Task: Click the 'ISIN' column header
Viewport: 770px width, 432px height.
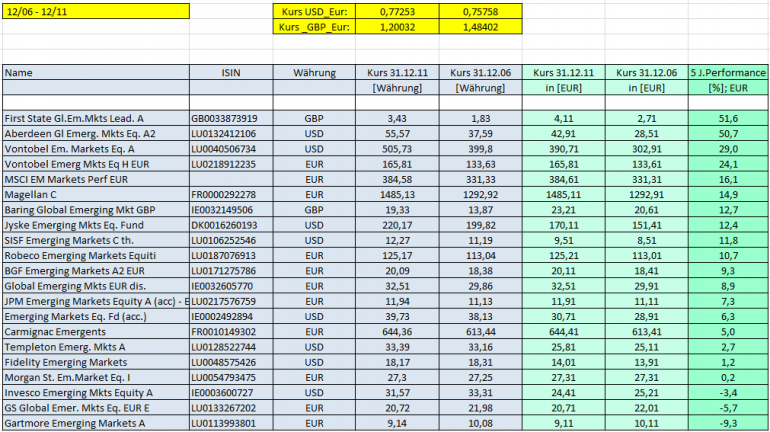Action: [x=231, y=73]
